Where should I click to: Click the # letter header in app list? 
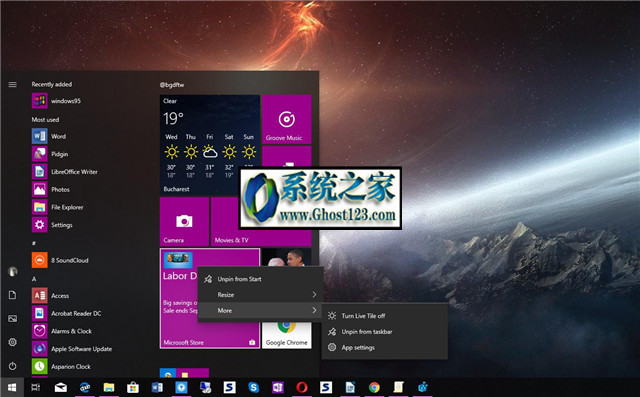(34, 243)
